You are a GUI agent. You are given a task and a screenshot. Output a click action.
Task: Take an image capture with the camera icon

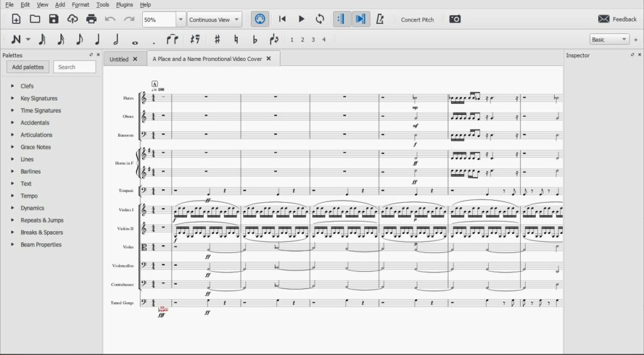pyautogui.click(x=455, y=20)
